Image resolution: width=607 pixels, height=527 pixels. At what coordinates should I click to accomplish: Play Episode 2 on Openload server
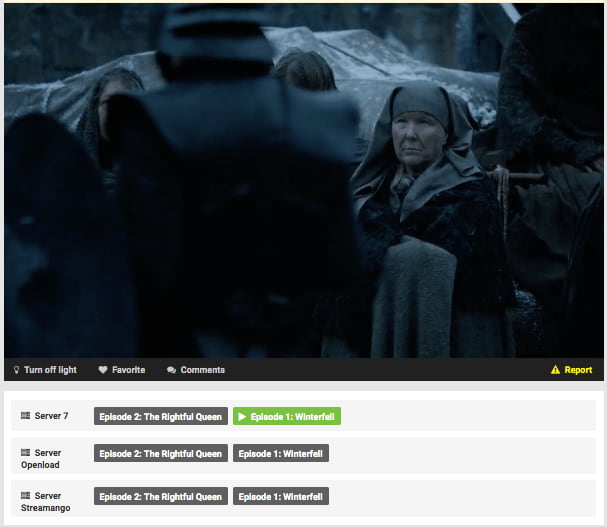pos(160,453)
